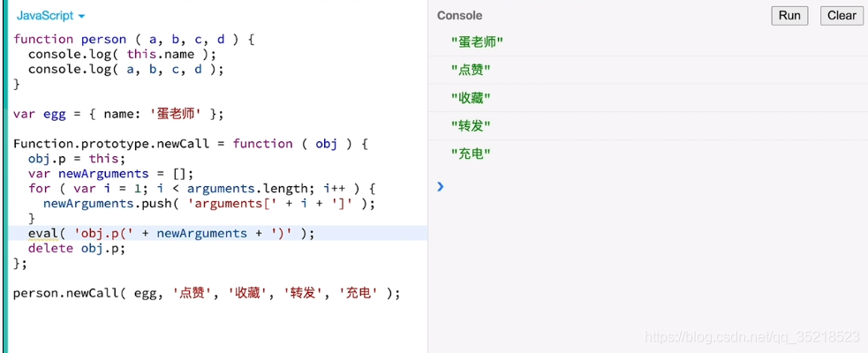This screenshot has height=353, width=868.
Task: Click the Console panel title
Action: click(x=459, y=16)
